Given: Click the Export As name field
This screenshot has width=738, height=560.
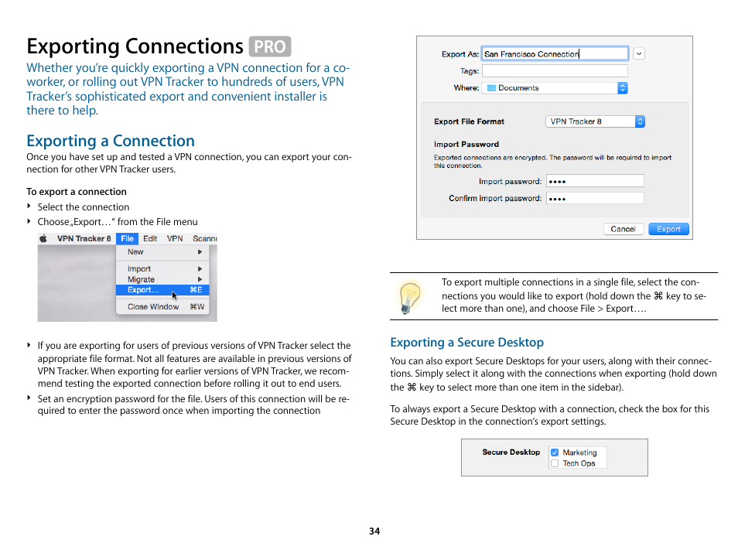Looking at the screenshot, I should (555, 54).
